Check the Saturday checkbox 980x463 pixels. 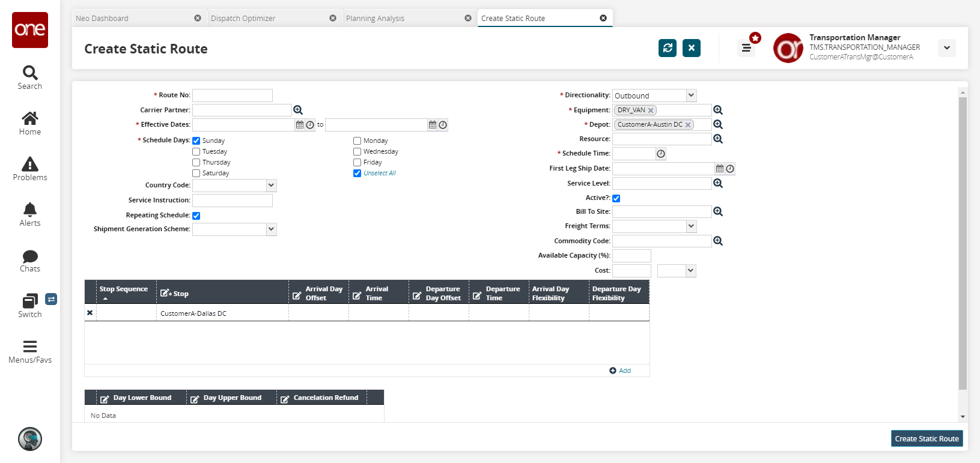click(x=196, y=173)
